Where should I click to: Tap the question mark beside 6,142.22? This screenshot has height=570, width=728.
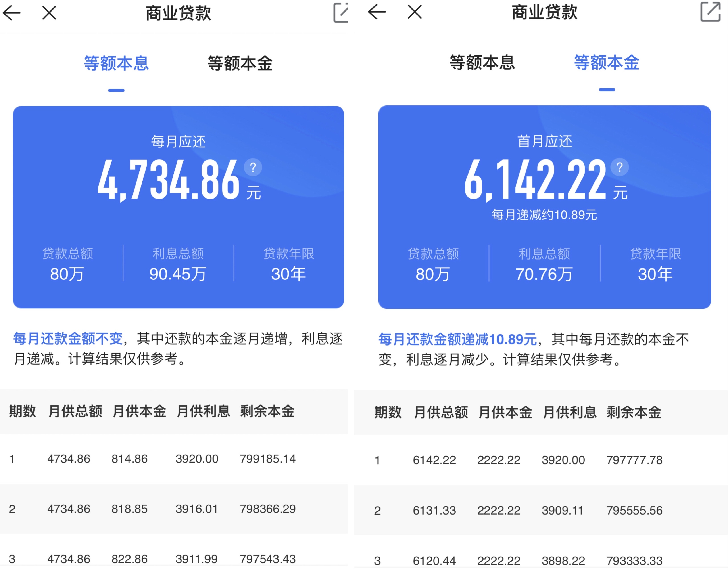pyautogui.click(x=620, y=167)
